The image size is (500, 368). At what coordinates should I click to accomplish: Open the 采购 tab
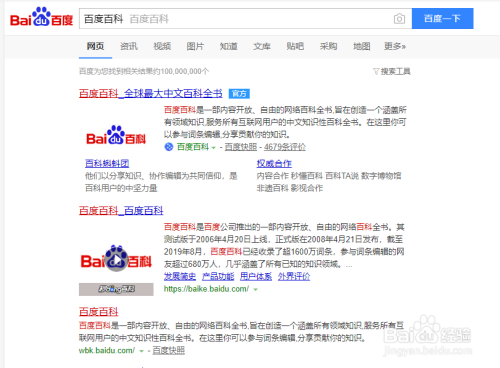[x=328, y=46]
